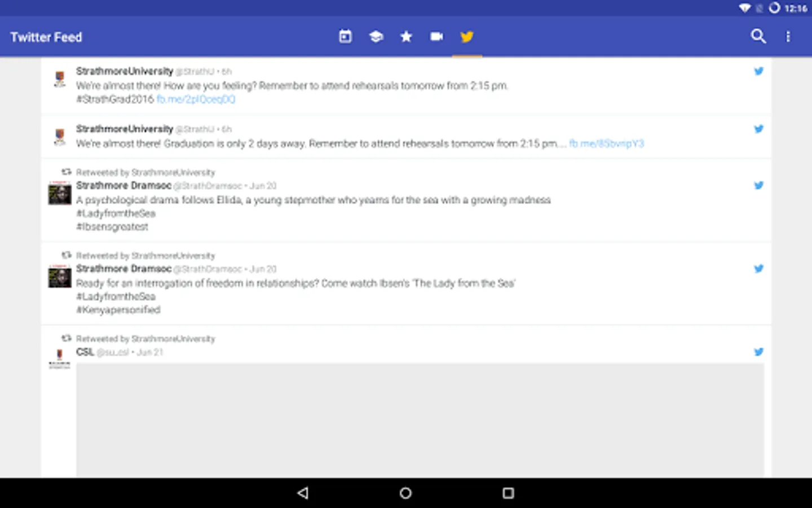This screenshot has height=508, width=812.
Task: Open search with the magnifier icon
Action: point(758,37)
